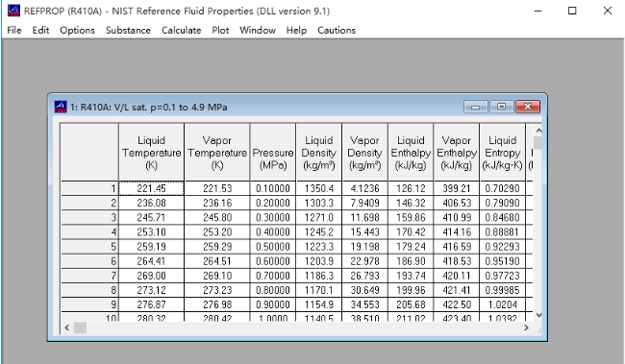
Task: Select the blank top-left table corner cell
Action: tap(89, 153)
